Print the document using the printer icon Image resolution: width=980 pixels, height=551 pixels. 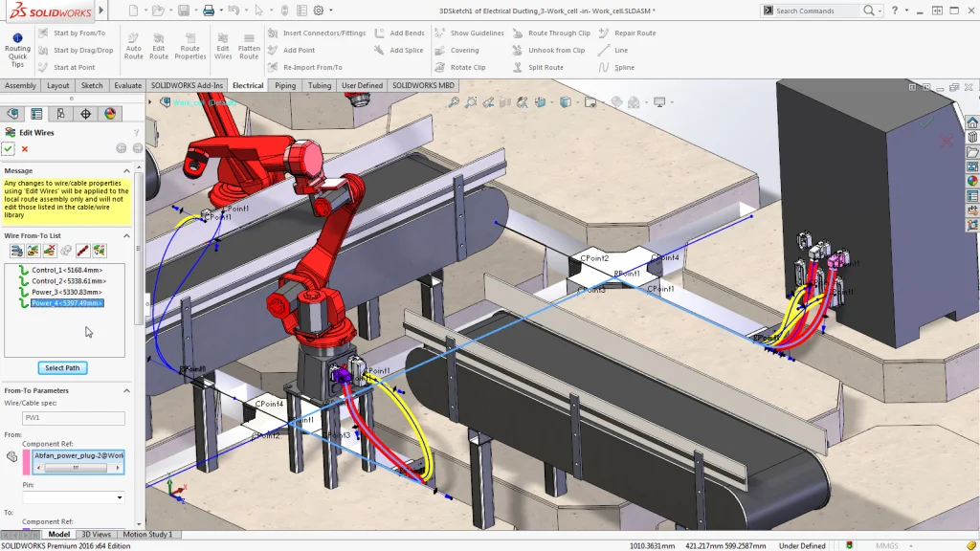209,10
